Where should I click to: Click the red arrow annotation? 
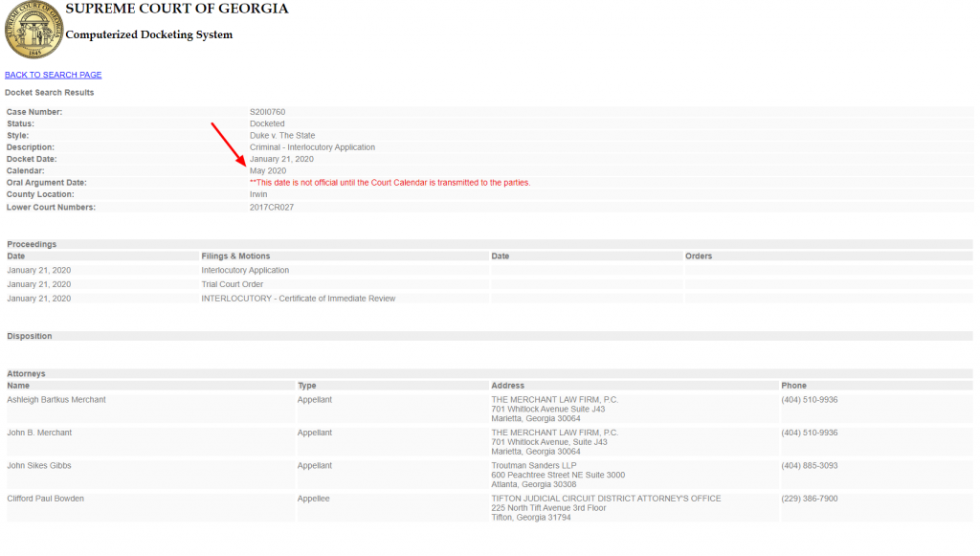(x=228, y=142)
